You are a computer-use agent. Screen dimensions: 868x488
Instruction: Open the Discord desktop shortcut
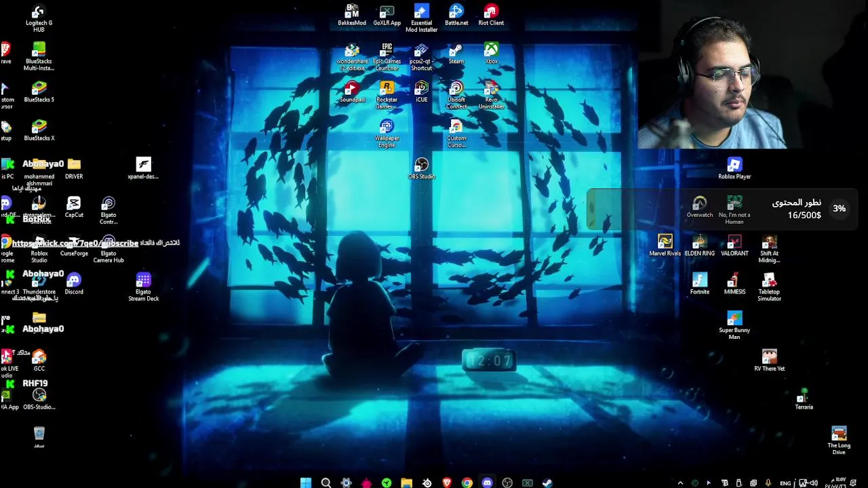[x=74, y=284]
